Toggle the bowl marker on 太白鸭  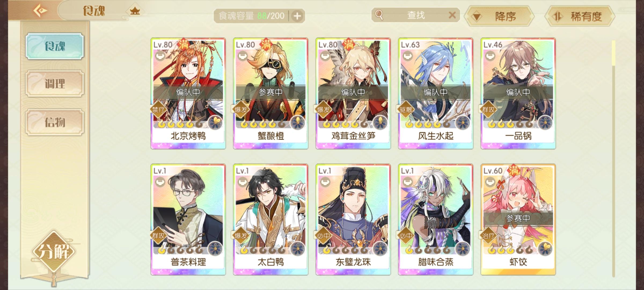(x=243, y=182)
